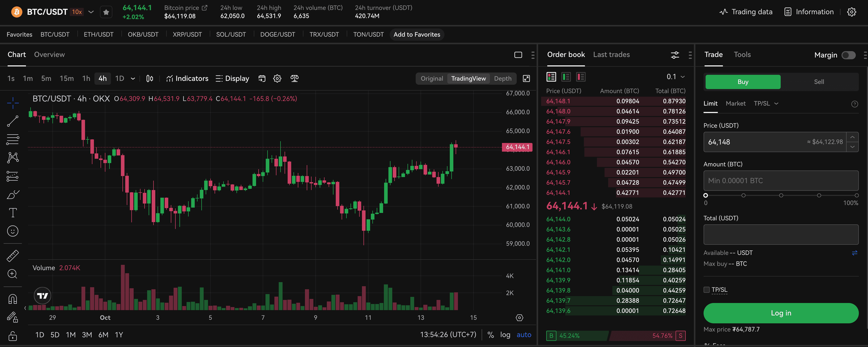The height and width of the screenshot is (347, 868).
Task: Show asks only order book view
Action: point(581,77)
